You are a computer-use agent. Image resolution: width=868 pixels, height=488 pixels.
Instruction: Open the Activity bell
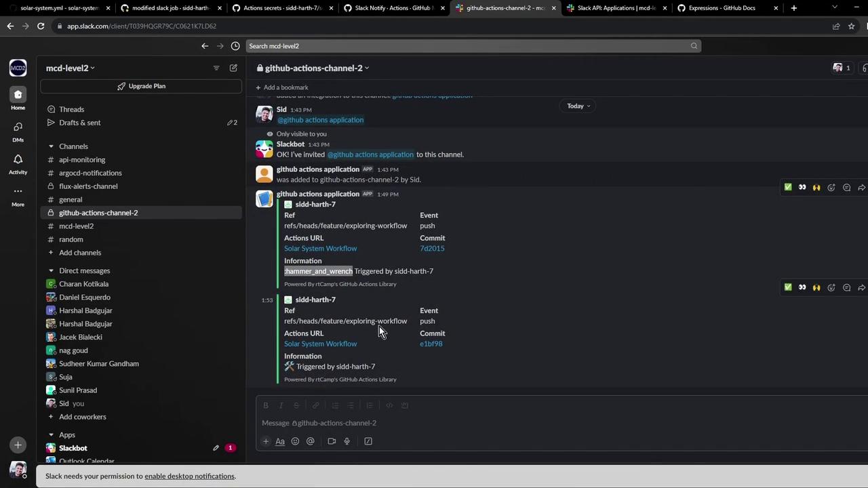click(18, 163)
